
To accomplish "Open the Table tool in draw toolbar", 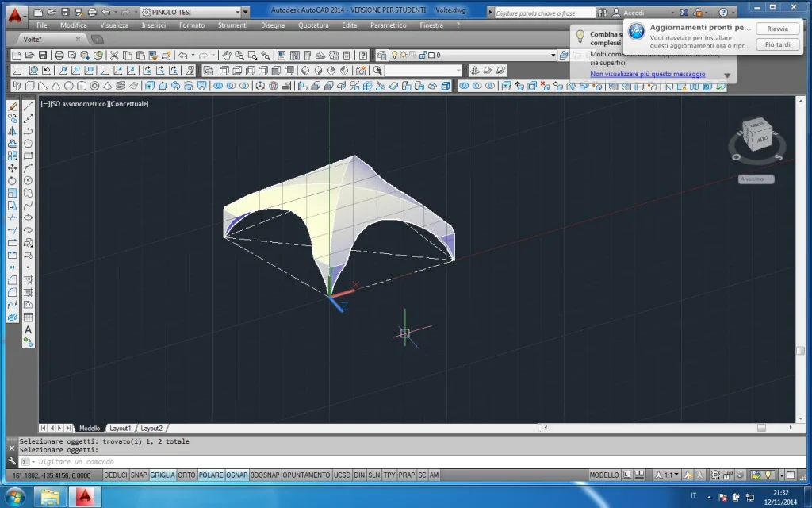I will point(28,317).
